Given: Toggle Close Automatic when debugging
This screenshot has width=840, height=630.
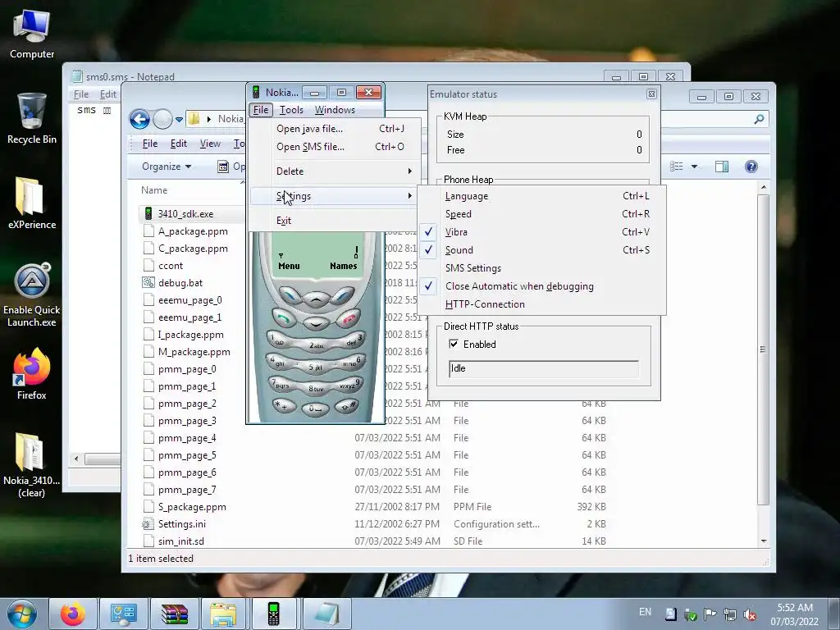Looking at the screenshot, I should [541, 286].
